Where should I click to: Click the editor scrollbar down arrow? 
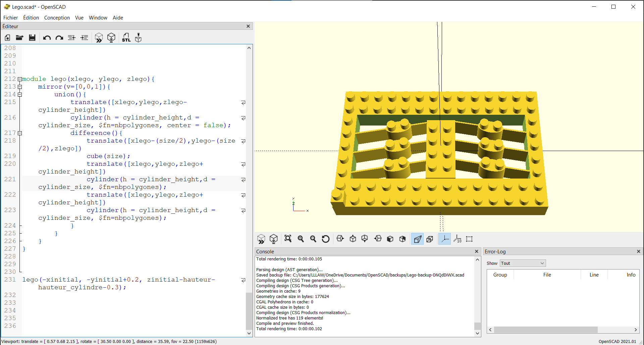tap(249, 333)
